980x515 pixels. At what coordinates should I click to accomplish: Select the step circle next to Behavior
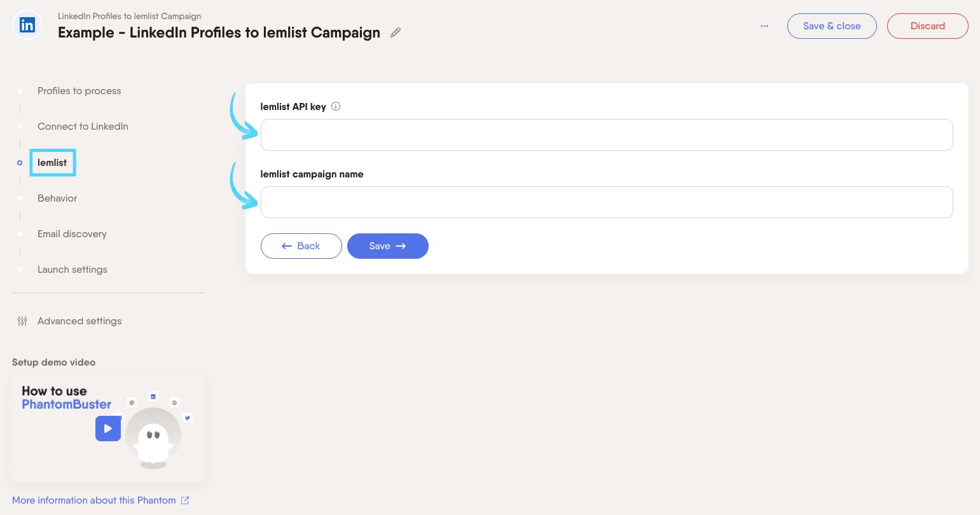(x=20, y=198)
